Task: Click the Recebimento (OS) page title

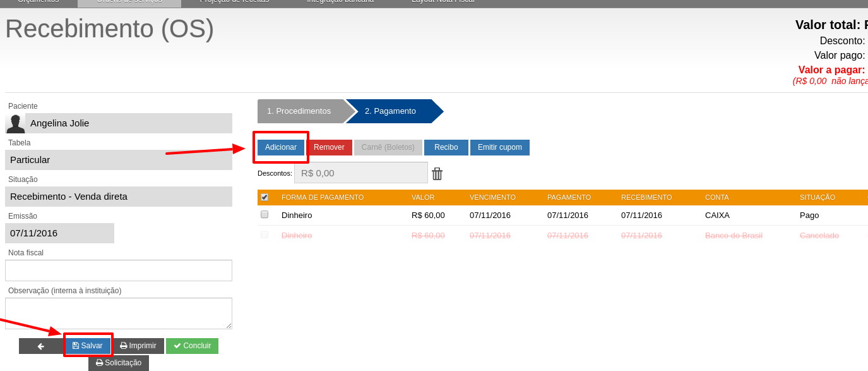Action: [110, 29]
